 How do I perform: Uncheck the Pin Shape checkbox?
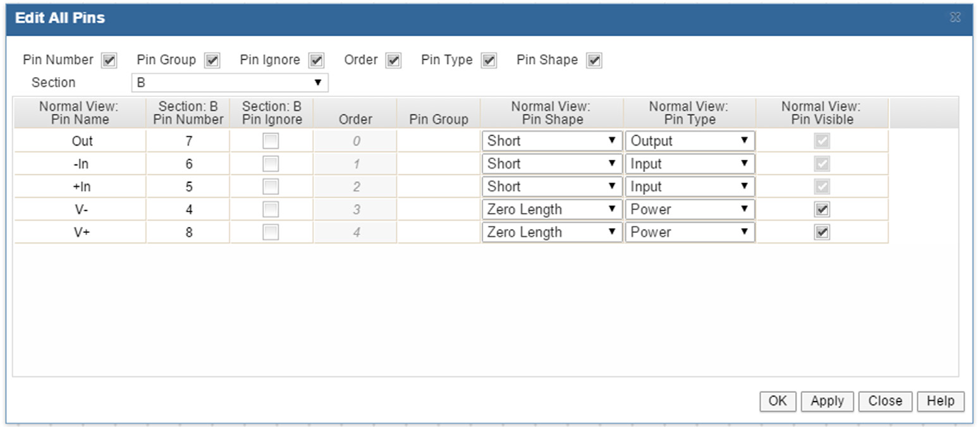click(594, 61)
